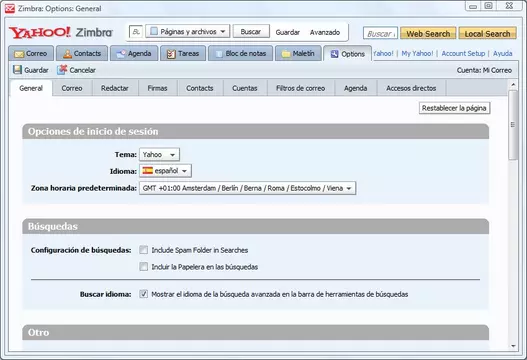The image size is (527, 360).
Task: Select the Filtros de correo subtab
Action: coord(301,88)
